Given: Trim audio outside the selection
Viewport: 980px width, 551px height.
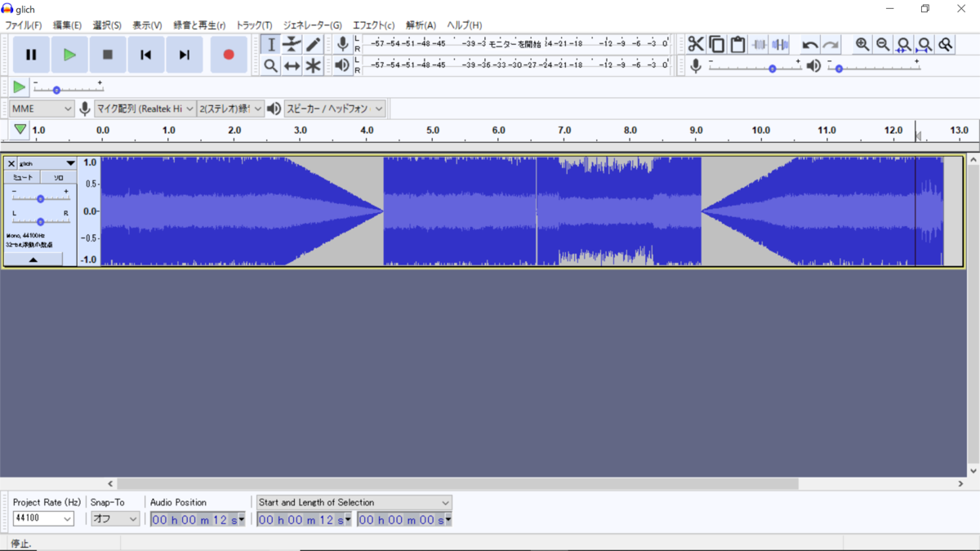Looking at the screenshot, I should [x=759, y=44].
